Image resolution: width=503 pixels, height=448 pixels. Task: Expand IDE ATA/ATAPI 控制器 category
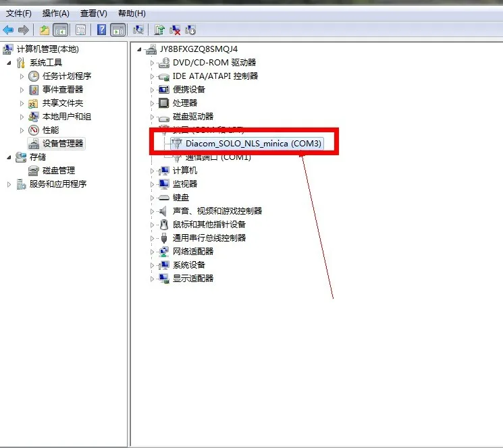pos(152,76)
